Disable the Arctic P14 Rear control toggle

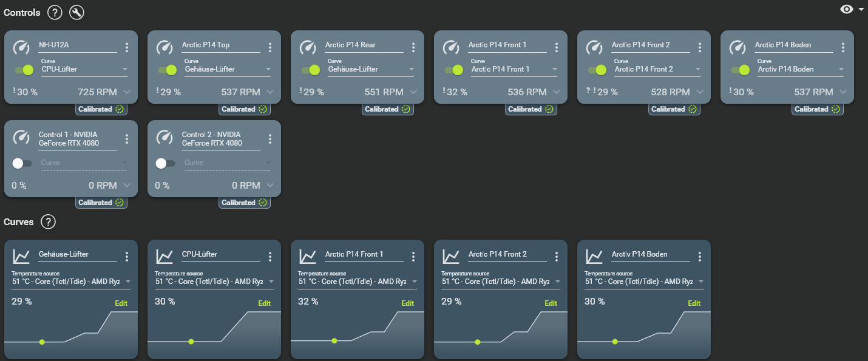point(311,70)
